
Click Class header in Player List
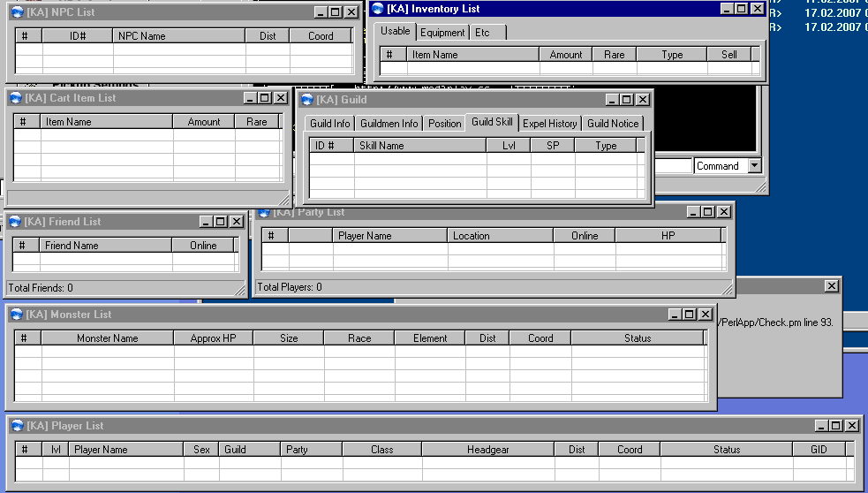382,450
